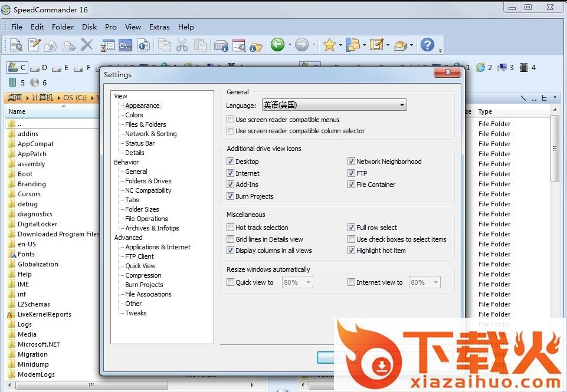Click the Delete X icon in toolbar

coord(87,45)
